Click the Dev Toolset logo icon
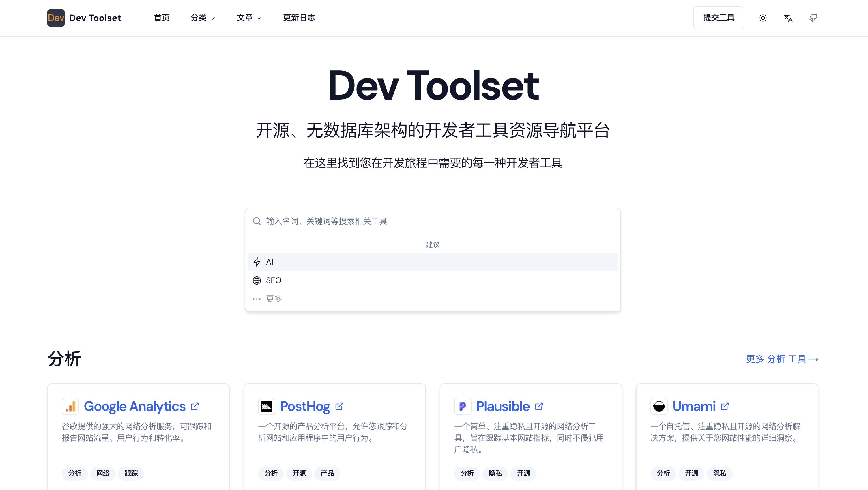868x490 pixels. pos(56,18)
